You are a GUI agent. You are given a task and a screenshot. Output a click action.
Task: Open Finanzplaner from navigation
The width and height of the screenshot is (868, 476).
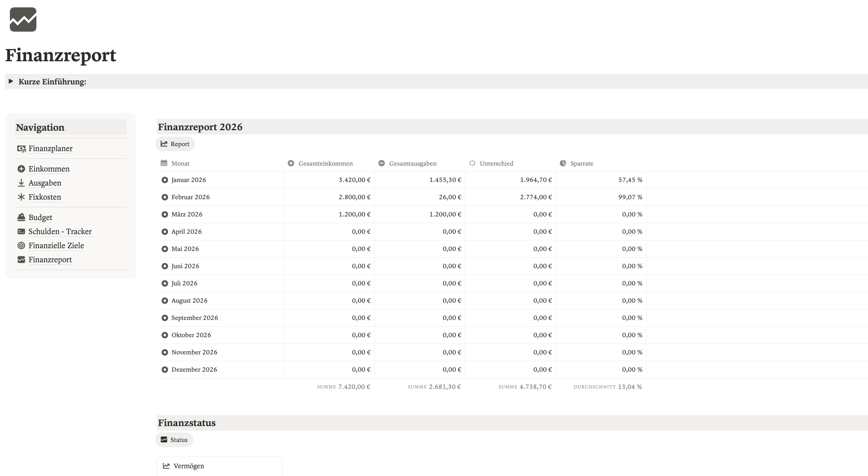pyautogui.click(x=50, y=148)
